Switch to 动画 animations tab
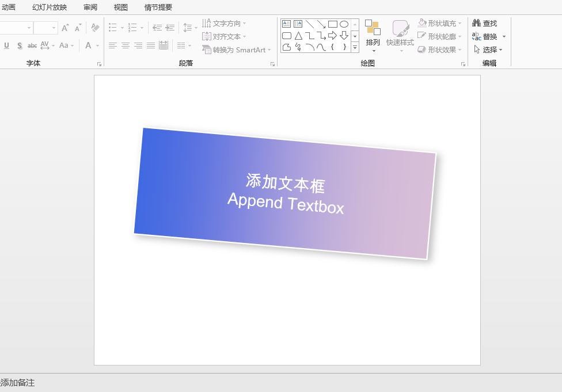The width and height of the screenshot is (562, 392). [8, 7]
